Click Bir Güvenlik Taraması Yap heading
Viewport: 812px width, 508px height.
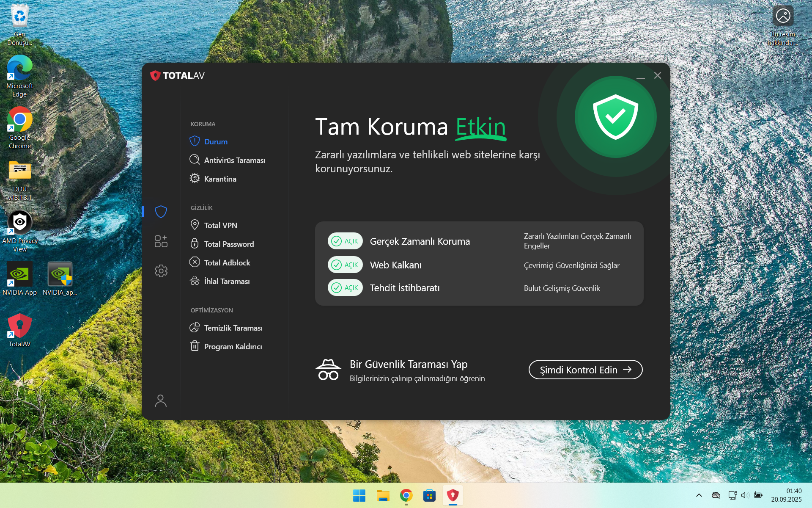click(x=409, y=364)
